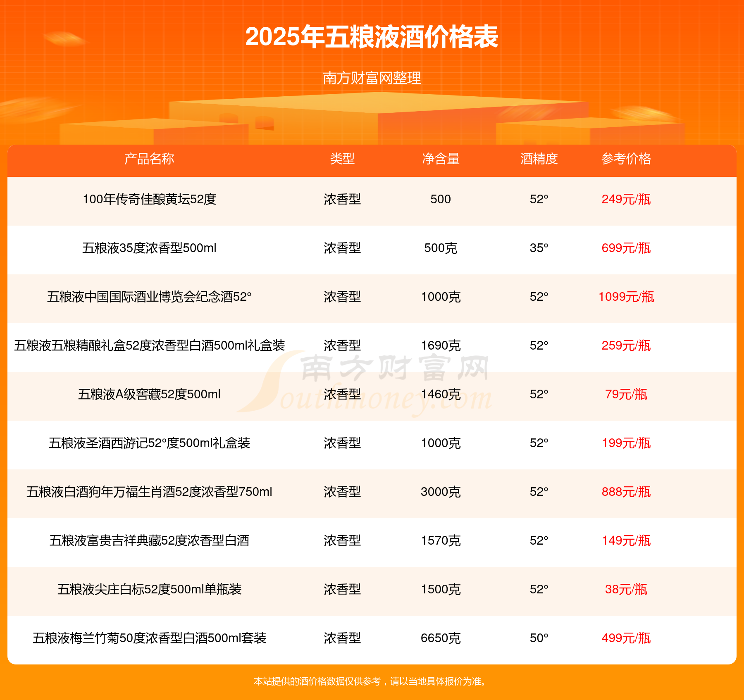The image size is (744, 700).
Task: Click the net content value 1460克
Action: (441, 394)
